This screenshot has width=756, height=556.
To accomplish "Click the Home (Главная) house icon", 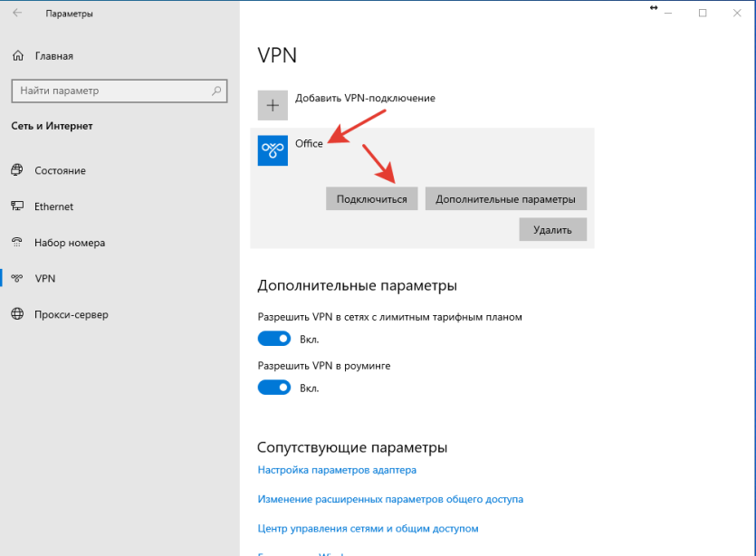I will 18,56.
